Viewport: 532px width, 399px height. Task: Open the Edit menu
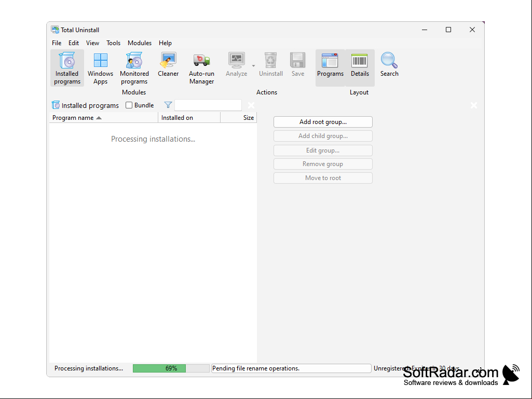coord(74,43)
